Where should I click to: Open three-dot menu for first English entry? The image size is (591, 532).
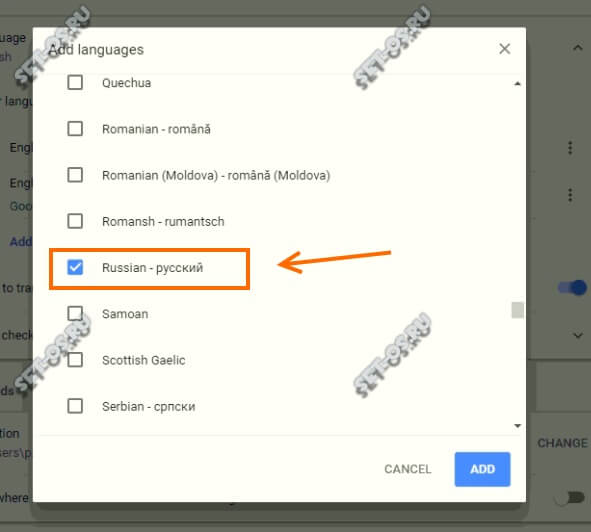pos(570,147)
